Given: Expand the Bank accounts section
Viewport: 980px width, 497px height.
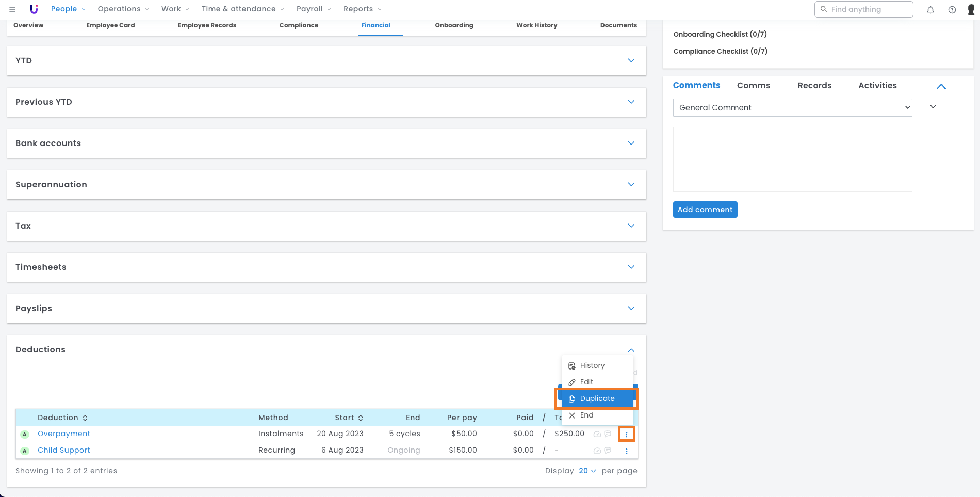Looking at the screenshot, I should click(631, 143).
